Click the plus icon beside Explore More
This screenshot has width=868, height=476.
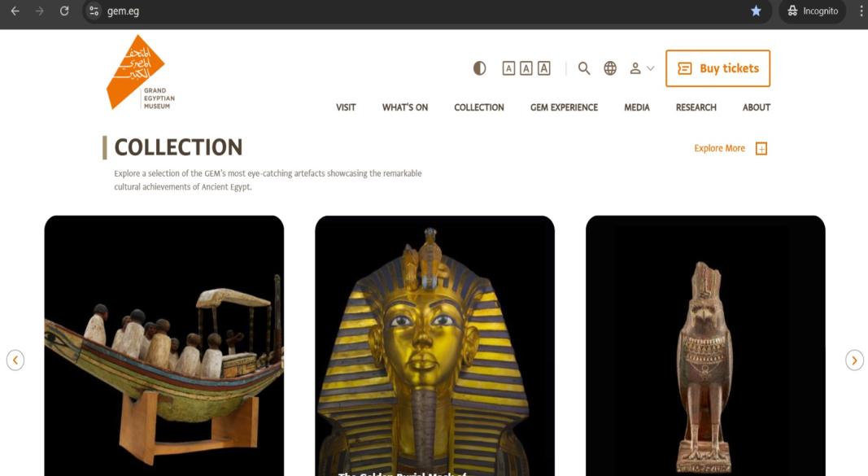tap(761, 148)
